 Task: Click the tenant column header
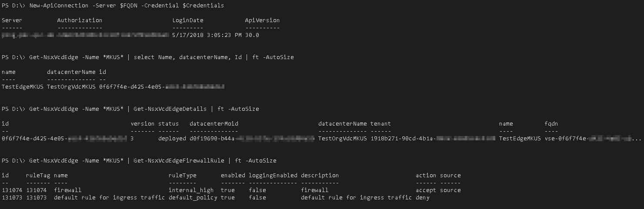(x=381, y=124)
